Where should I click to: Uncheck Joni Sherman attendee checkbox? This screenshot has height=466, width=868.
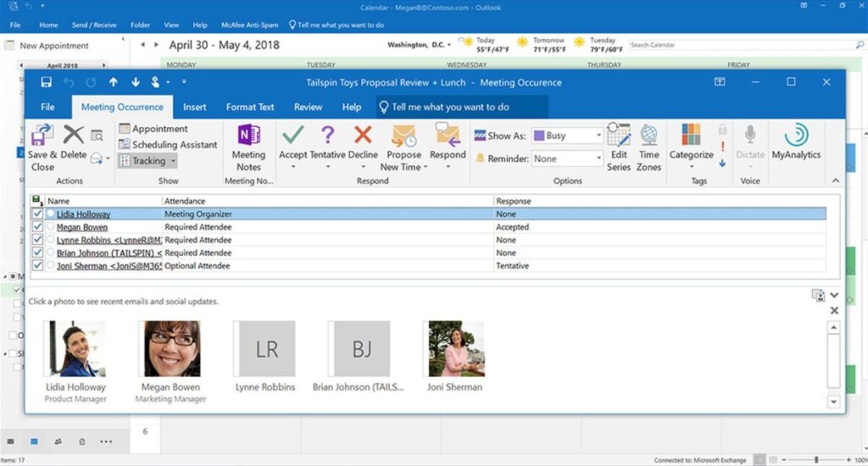pos(37,266)
